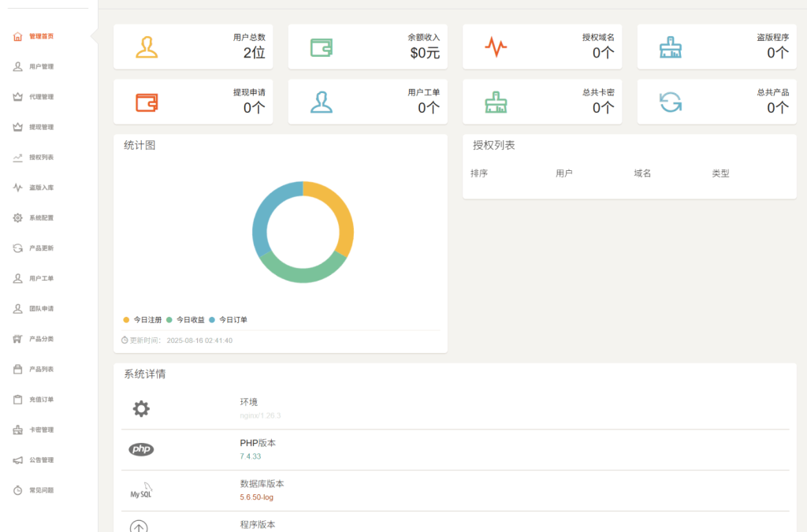
Task: Click the trend-line icon beside 授权列表
Action: (x=17, y=158)
